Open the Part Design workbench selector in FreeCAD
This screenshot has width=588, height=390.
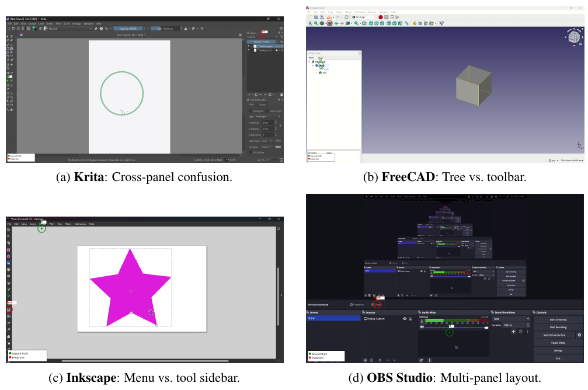pyautogui.click(x=363, y=17)
